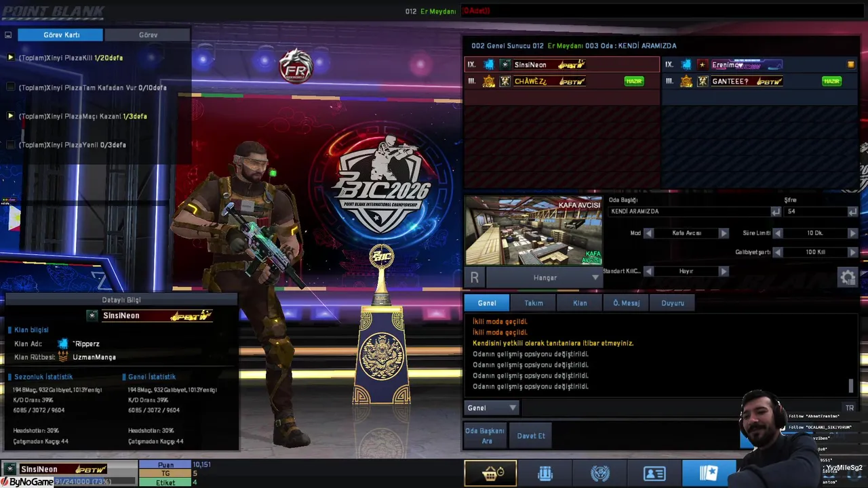Check the Tam Kafadan Vur 0/10defa mission box
Image resolution: width=868 pixels, height=488 pixels.
point(10,87)
